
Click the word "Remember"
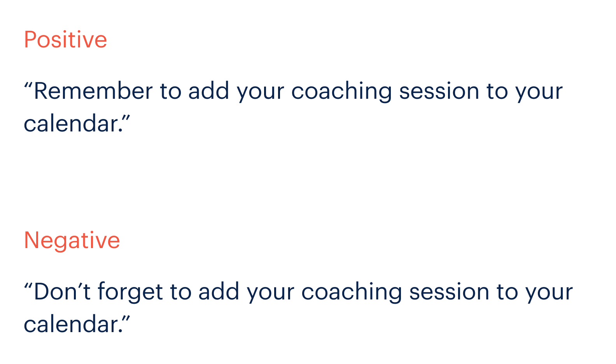(93, 91)
